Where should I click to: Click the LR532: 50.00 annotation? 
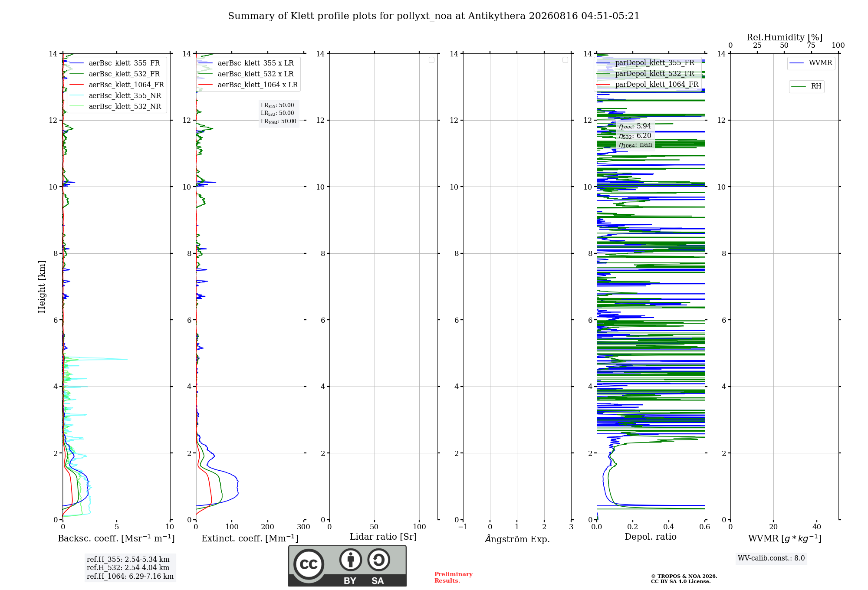pyautogui.click(x=277, y=113)
